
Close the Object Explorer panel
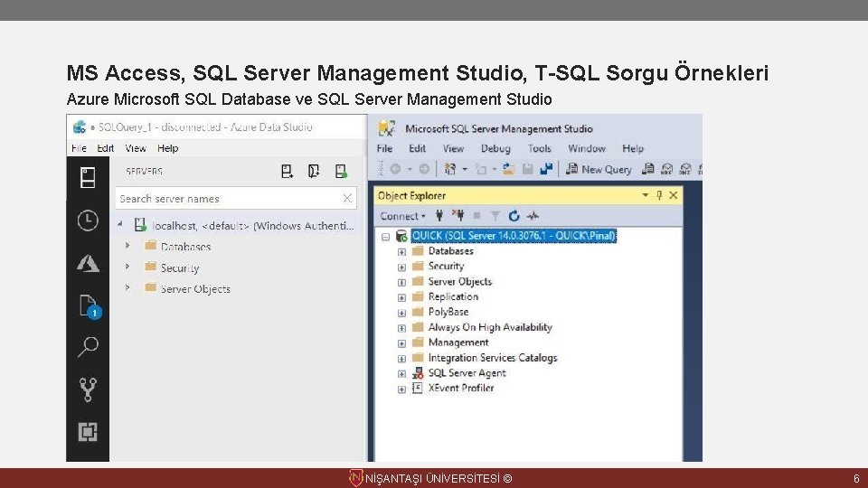[673, 195]
